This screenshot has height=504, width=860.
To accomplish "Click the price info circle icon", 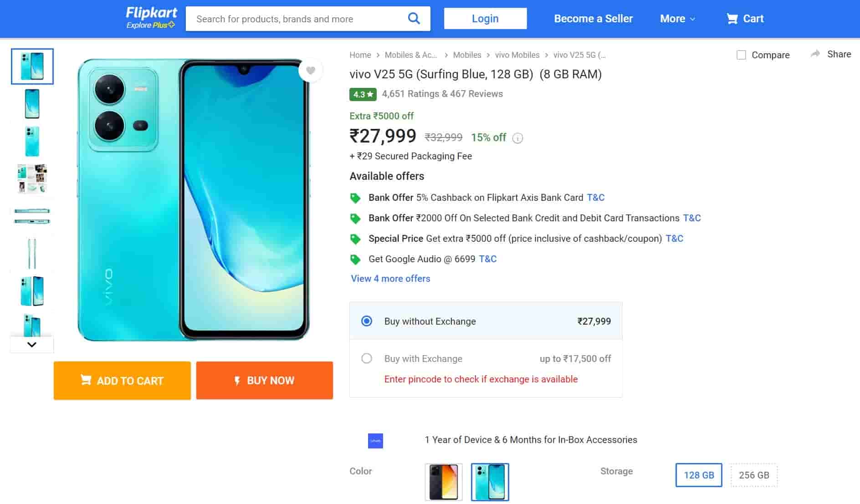I will click(x=517, y=138).
